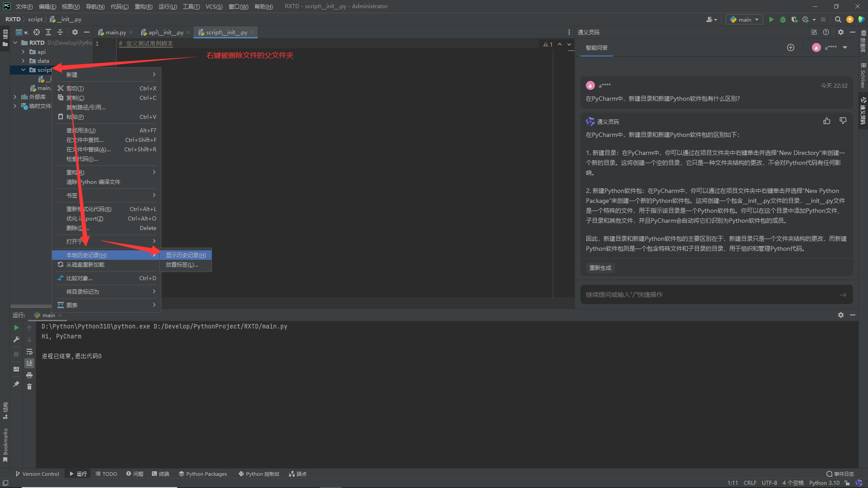Click the project tree horizontal scrollbar

click(31, 306)
